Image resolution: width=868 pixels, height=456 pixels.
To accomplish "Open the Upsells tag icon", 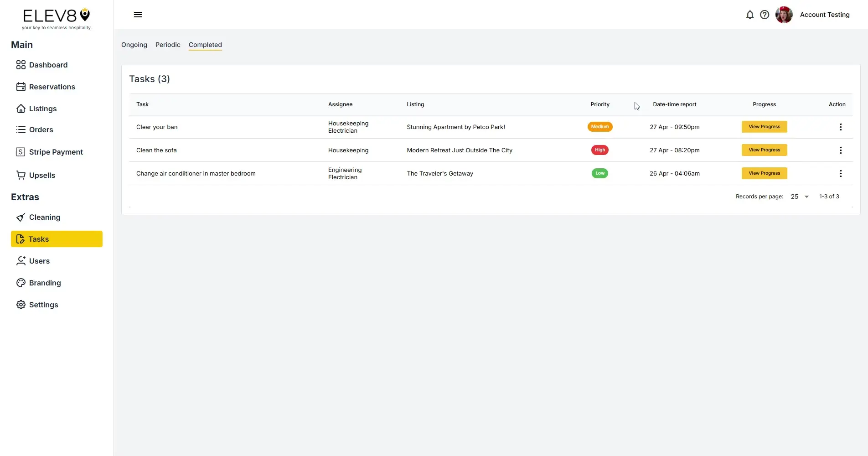I will tap(21, 175).
